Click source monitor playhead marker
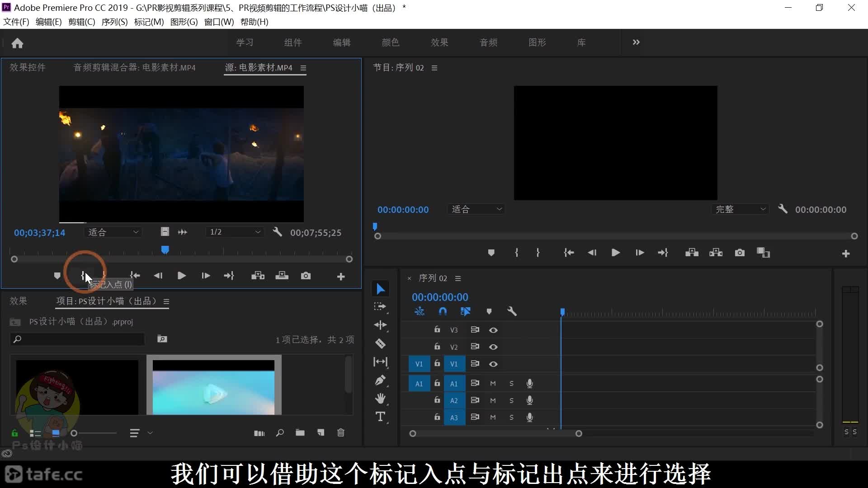Viewport: 868px width, 488px height. tap(165, 250)
